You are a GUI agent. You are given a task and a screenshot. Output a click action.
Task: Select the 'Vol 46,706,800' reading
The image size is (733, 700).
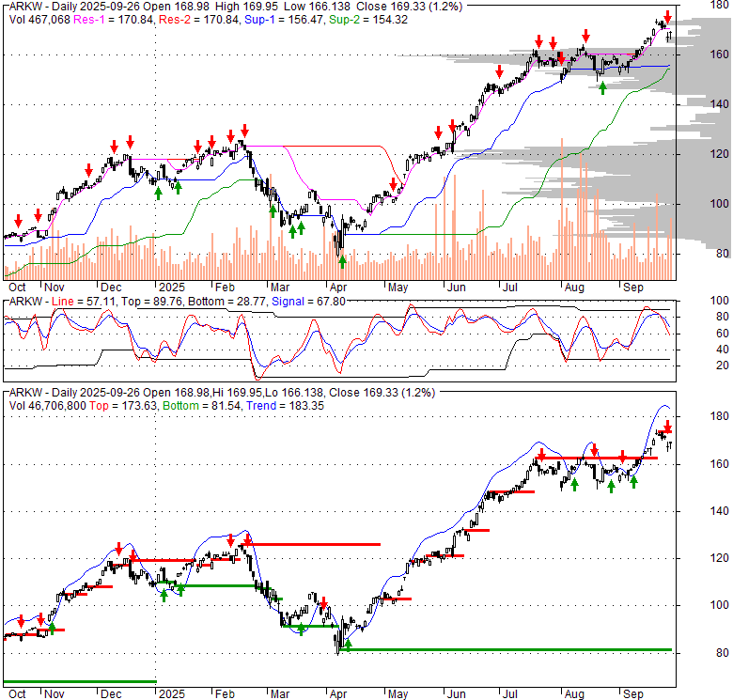pyautogui.click(x=48, y=406)
